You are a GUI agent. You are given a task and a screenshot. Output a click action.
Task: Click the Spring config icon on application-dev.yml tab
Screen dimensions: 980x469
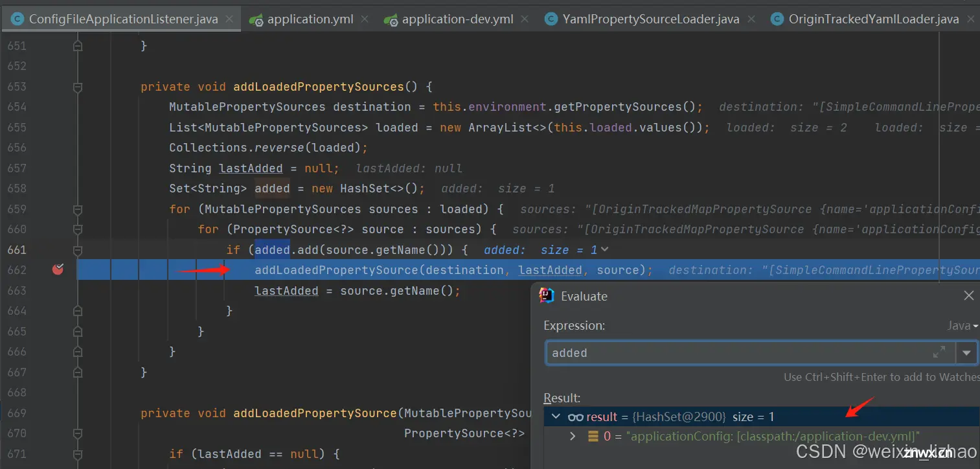pos(391,19)
